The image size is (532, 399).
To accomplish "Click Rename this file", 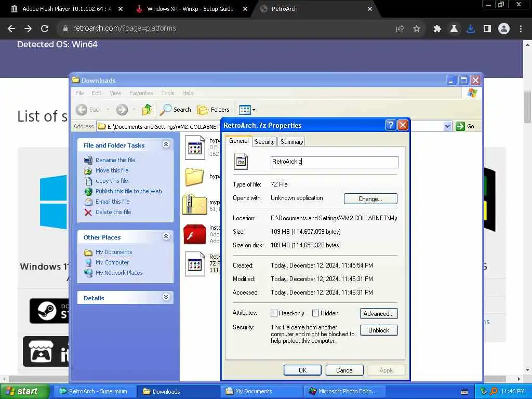I will (115, 160).
